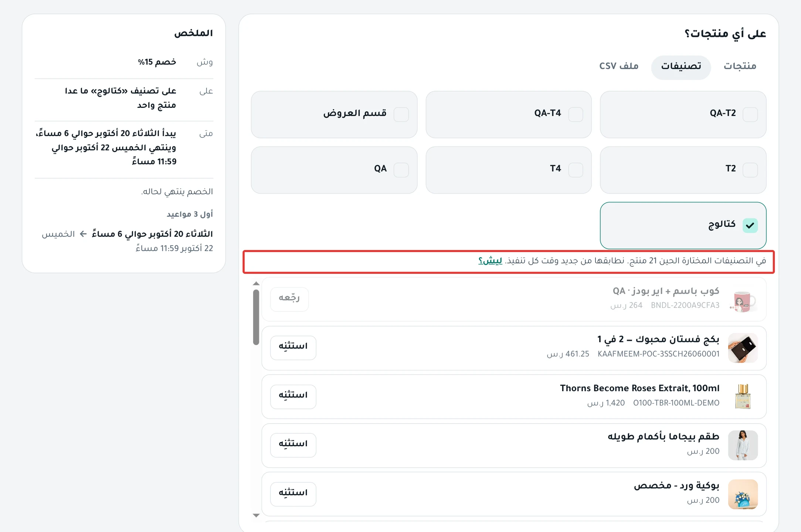Screen dimensions: 801x532
Task: Click SKU text O100-TBR-100ML-DEMO
Action: tap(676, 403)
